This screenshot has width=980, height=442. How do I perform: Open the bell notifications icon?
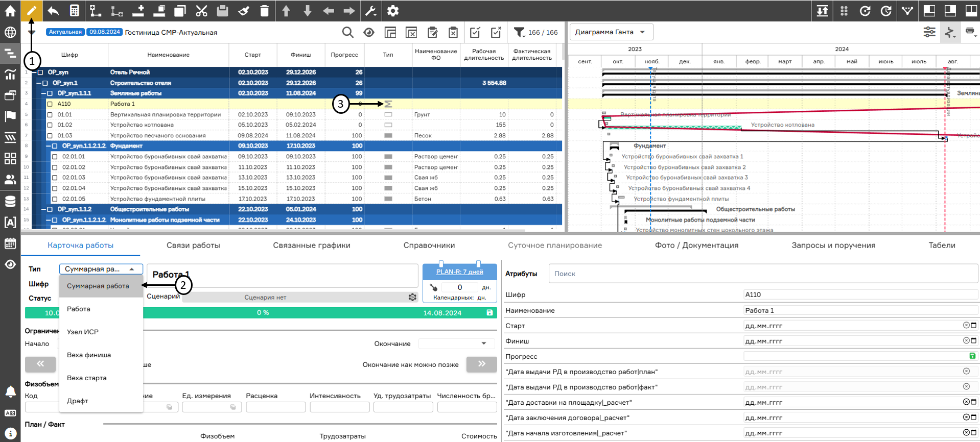coord(10,391)
